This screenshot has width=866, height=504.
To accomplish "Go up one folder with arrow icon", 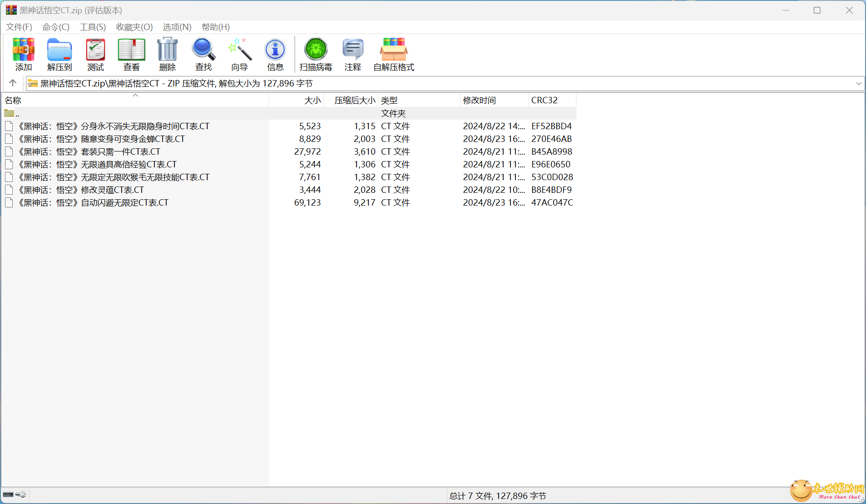I will [13, 83].
